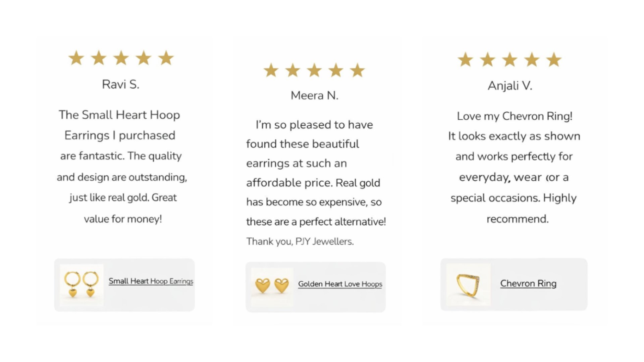Click the 'Love my Chevron Ring!' review text
The image size is (644, 362).
pos(515,116)
